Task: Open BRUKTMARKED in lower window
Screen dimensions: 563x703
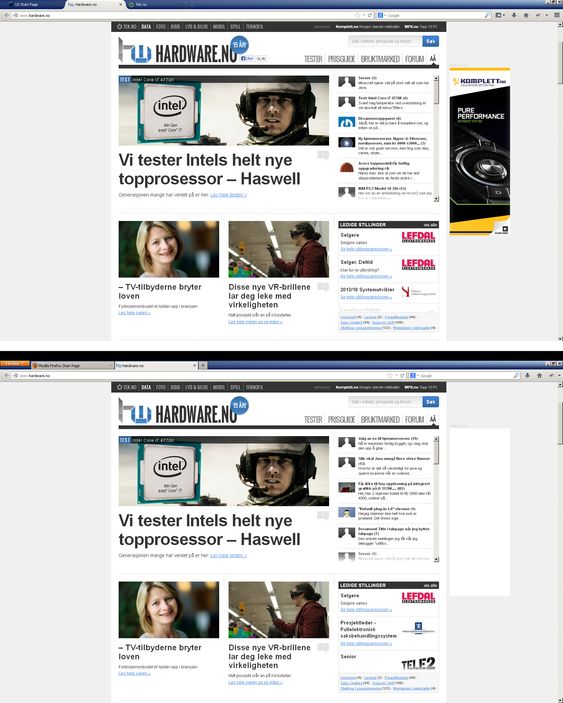Action: click(x=380, y=420)
